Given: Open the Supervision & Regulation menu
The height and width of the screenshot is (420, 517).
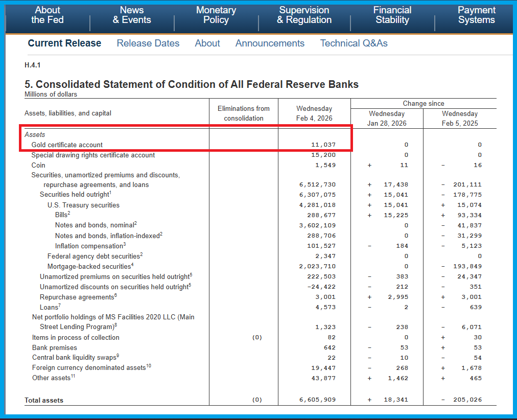Looking at the screenshot, I should coord(304,15).
